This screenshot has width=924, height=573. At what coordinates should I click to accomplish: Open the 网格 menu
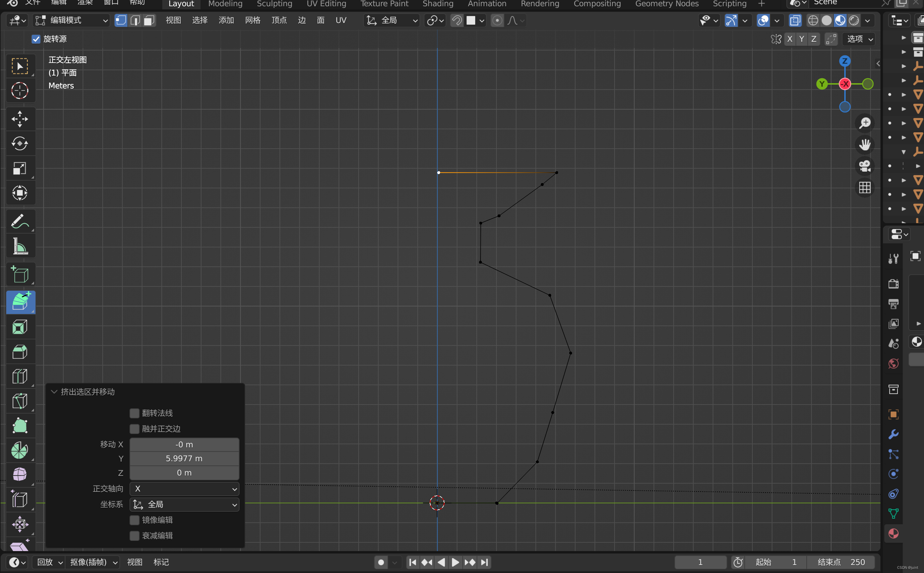tap(252, 21)
